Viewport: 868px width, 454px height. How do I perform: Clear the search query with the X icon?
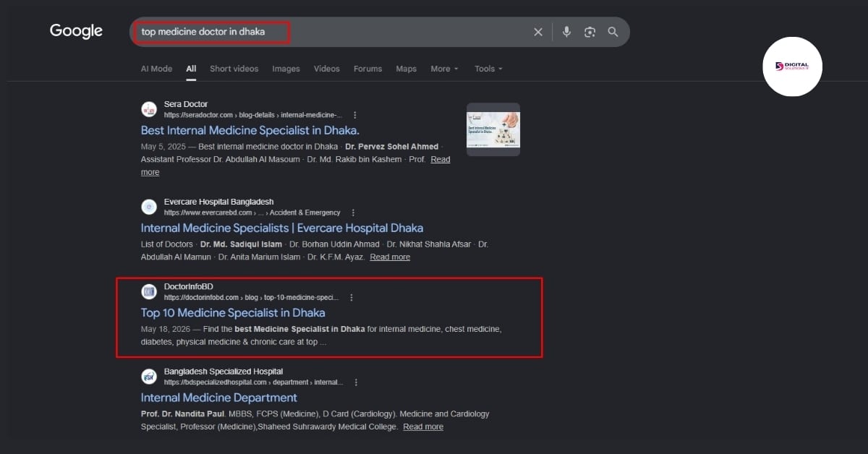(538, 32)
